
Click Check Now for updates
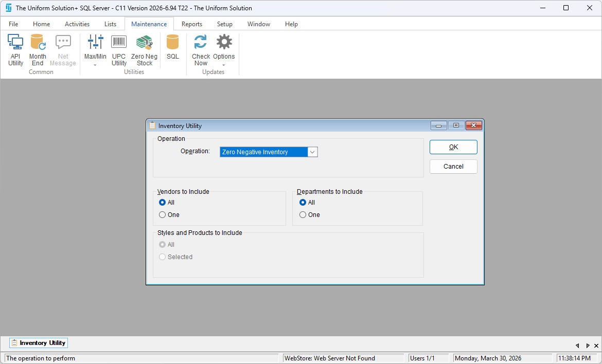pos(201,50)
